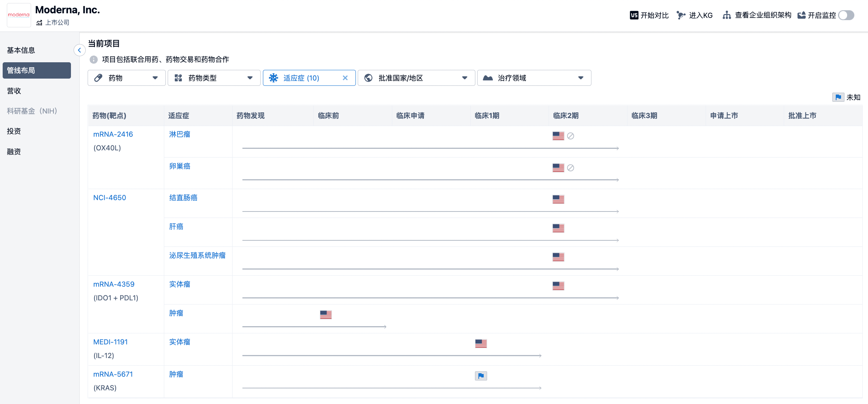Open the mRNA-5671 drug link
The height and width of the screenshot is (404, 868).
(x=113, y=374)
